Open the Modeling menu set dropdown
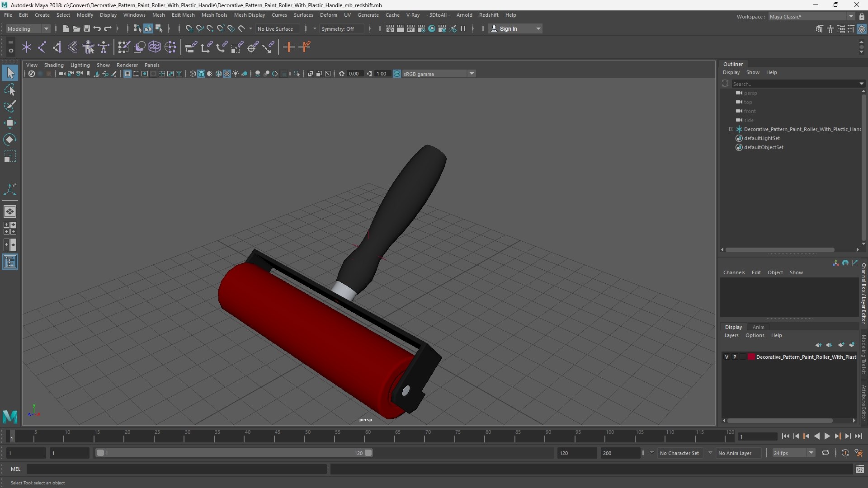This screenshot has height=488, width=868. pyautogui.click(x=28, y=28)
